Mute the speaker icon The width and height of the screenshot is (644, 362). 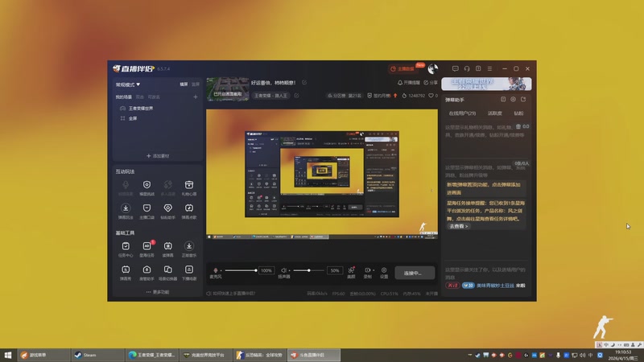coord(283,270)
